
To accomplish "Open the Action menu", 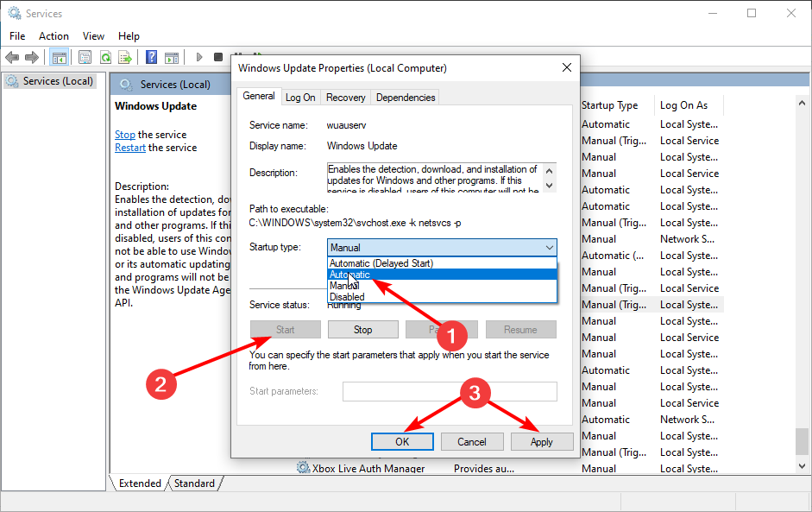I will [54, 35].
